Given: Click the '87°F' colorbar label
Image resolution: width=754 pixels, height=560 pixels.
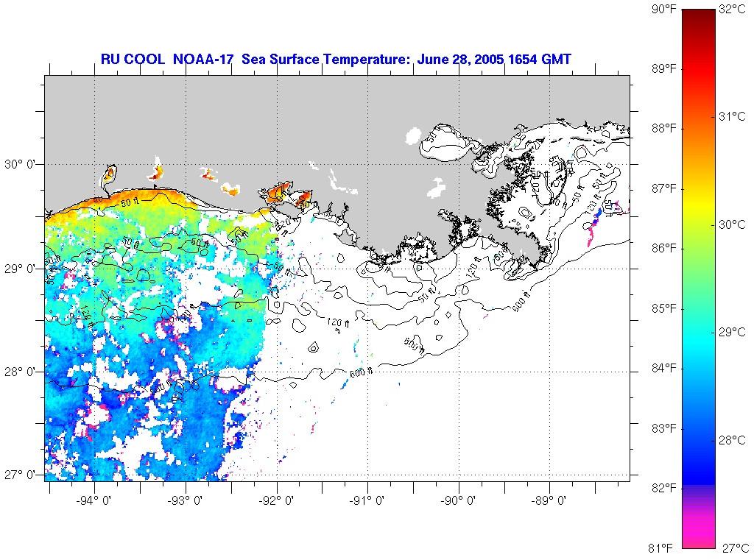Looking at the screenshot, I should [664, 188].
